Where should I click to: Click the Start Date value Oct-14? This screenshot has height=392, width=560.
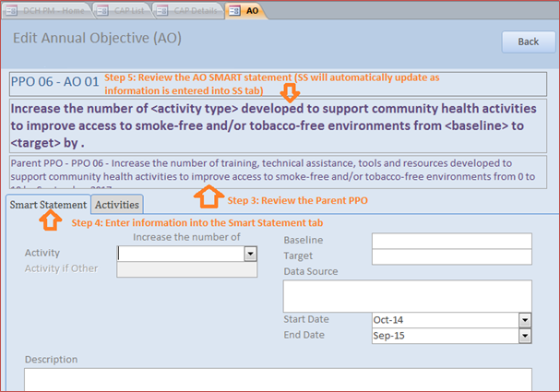(x=388, y=320)
